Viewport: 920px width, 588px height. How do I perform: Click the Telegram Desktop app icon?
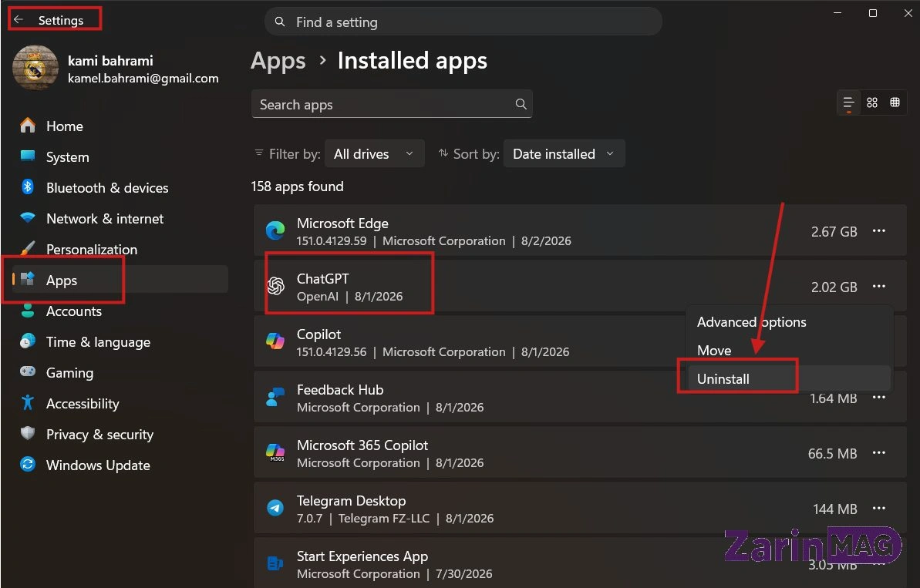(275, 508)
